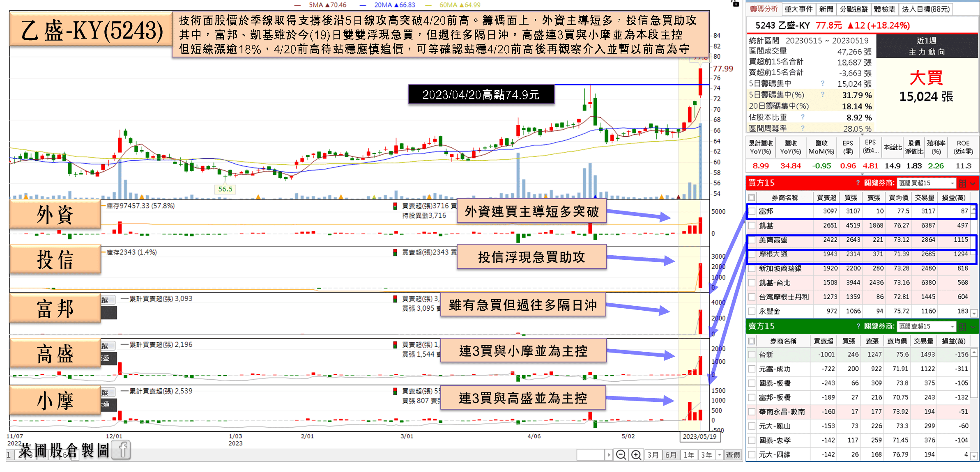Collapse the 賣方15 panel with its chevron

(x=973, y=327)
